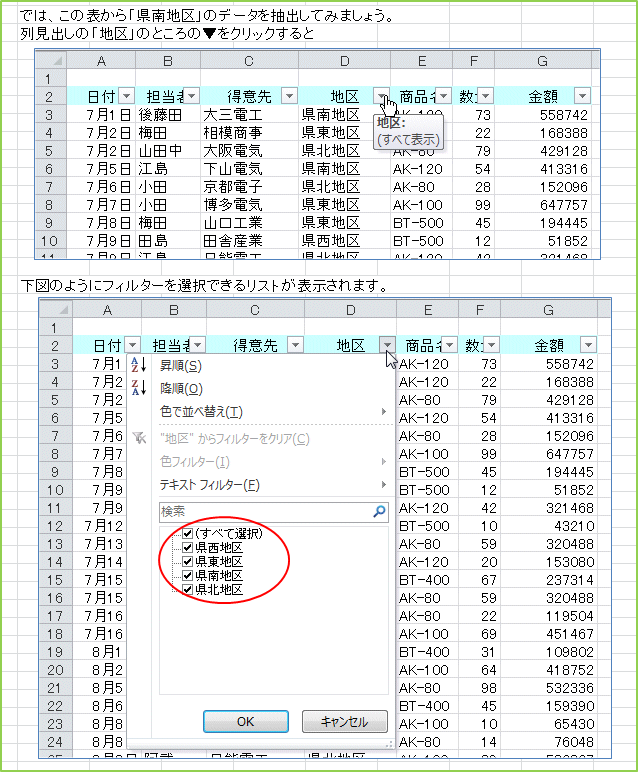Toggle the 県南地区 checkbox
Screen dimensions: 638x772
188,575
